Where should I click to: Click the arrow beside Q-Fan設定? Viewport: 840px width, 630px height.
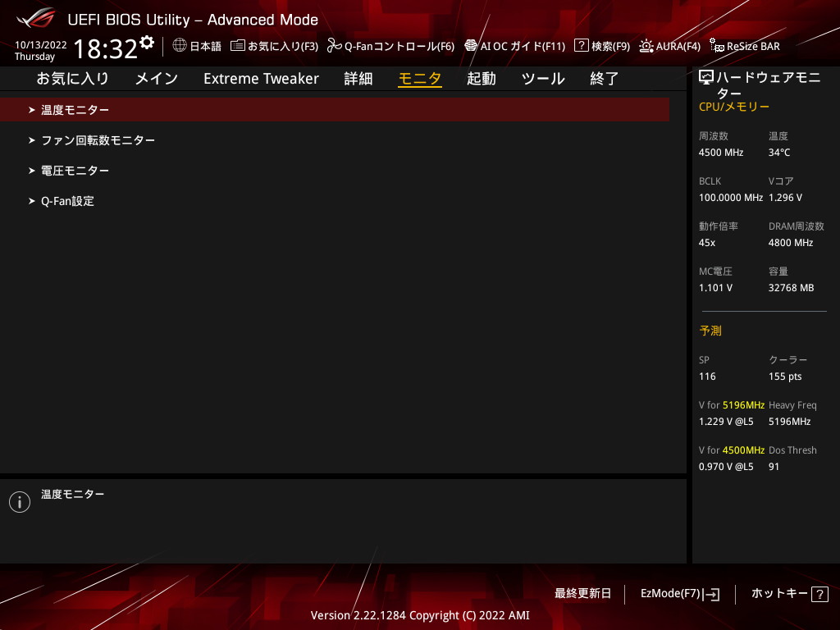pos(32,202)
